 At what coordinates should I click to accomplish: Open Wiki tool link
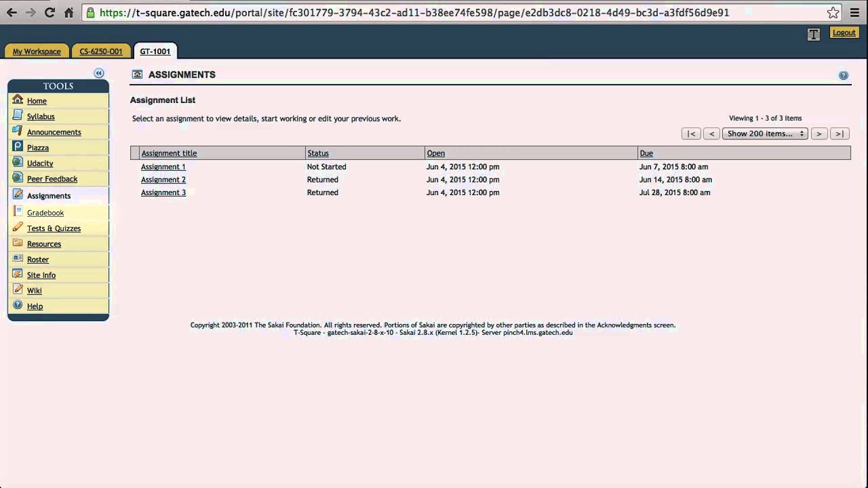coord(35,291)
